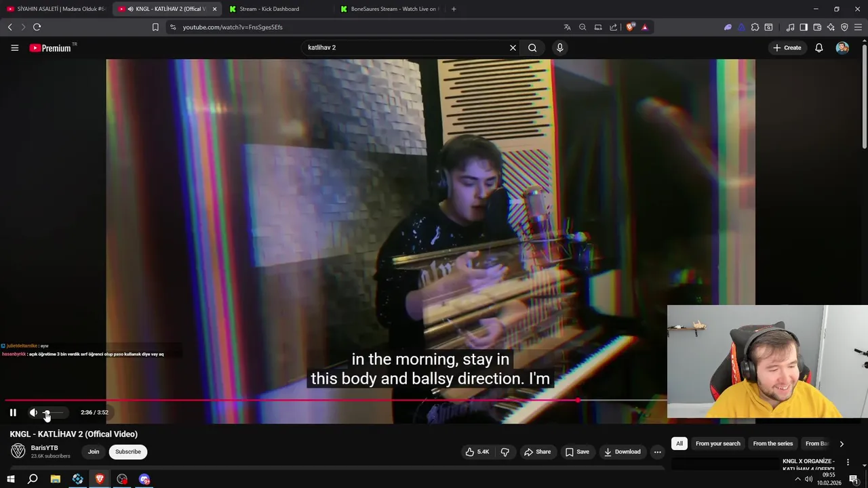Image resolution: width=868 pixels, height=488 pixels.
Task: Open the KNGL X ORGANİZE suggested video
Action: click(808, 465)
